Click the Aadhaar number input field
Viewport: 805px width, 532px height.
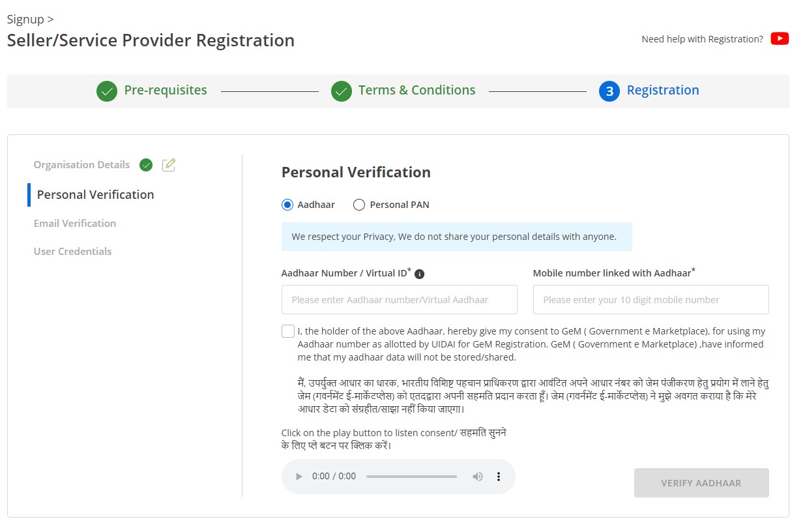click(399, 299)
